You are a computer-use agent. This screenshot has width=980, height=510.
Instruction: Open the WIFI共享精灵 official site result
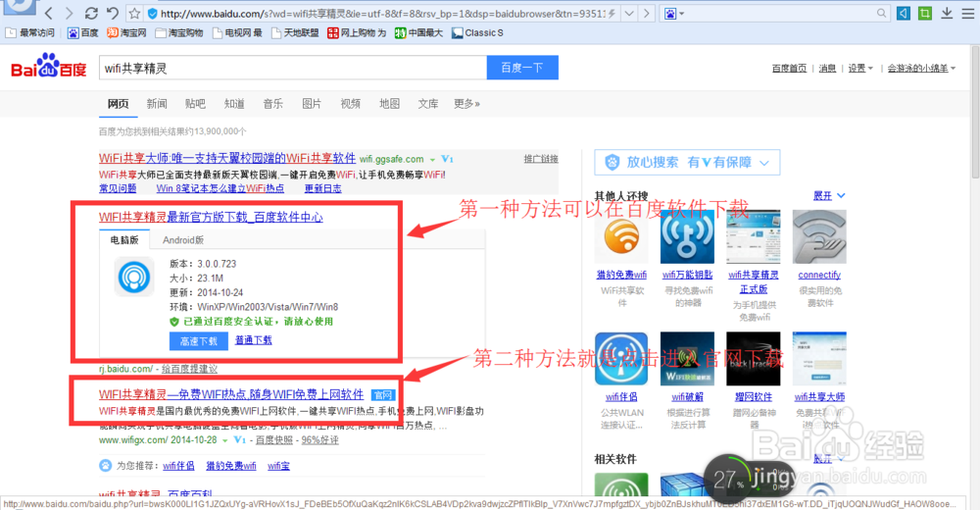231,395
